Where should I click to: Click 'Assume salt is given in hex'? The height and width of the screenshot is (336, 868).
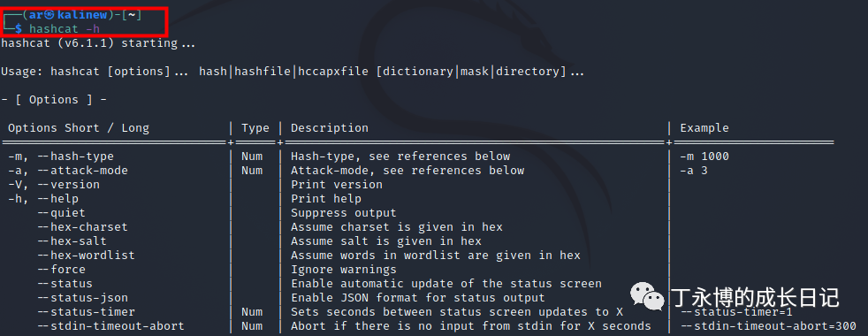coord(386,241)
